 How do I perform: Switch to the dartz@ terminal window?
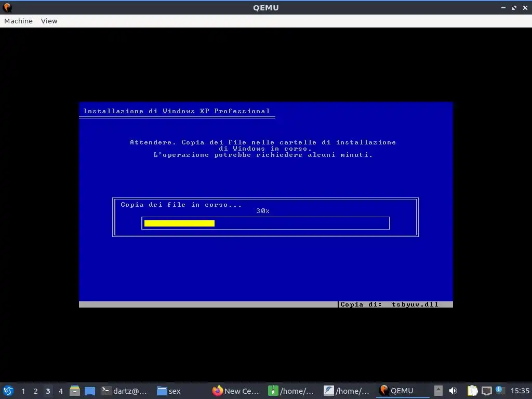point(125,391)
